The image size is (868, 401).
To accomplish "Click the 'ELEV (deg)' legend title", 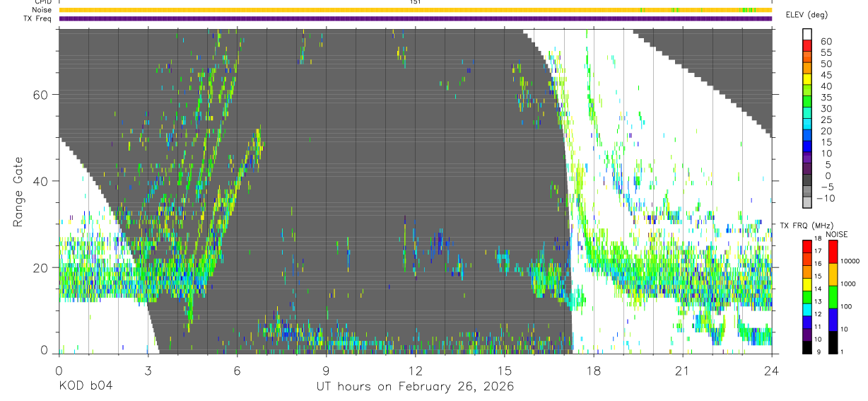I will [x=807, y=15].
